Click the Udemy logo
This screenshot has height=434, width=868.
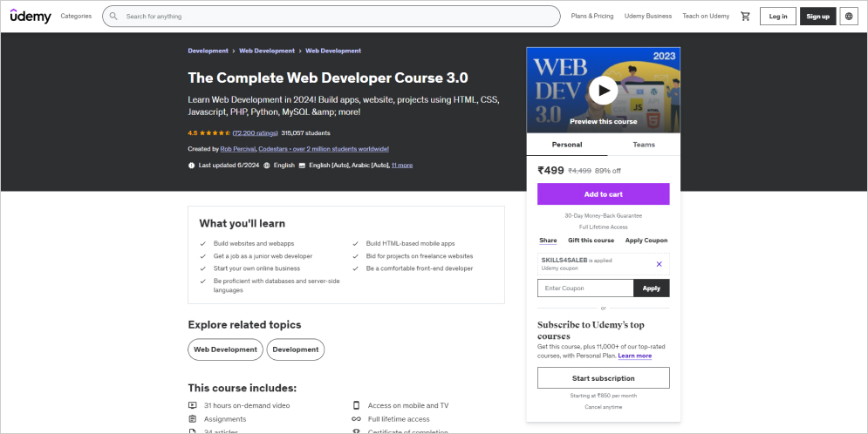(31, 16)
